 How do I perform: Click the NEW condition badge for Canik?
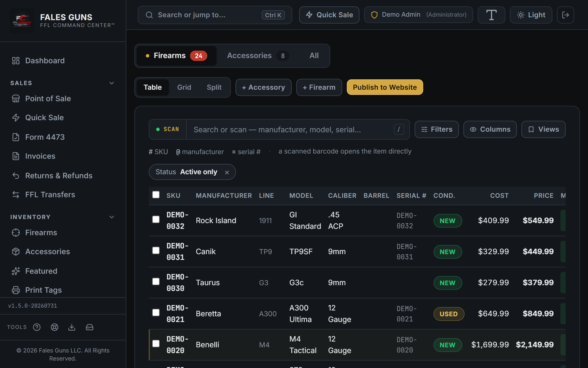447,252
